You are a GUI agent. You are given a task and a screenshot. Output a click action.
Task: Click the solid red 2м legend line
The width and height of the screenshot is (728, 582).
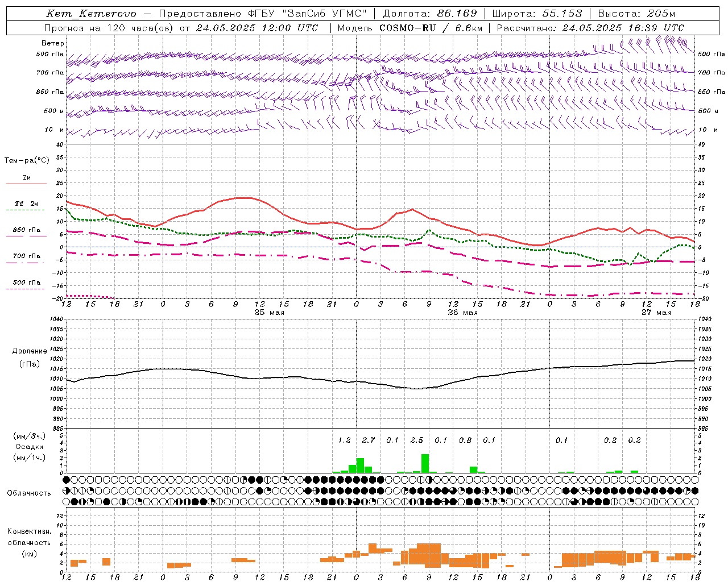tap(26, 184)
